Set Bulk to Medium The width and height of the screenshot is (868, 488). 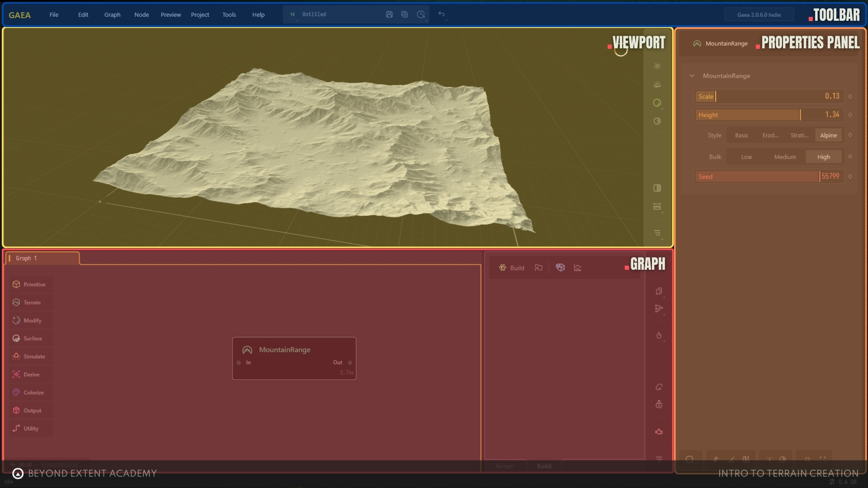pos(785,157)
